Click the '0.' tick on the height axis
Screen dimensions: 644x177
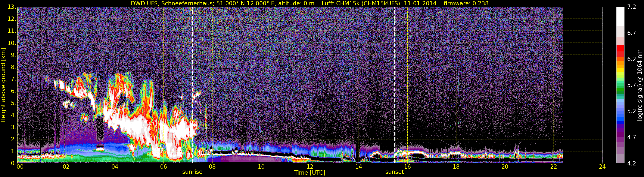(13, 163)
